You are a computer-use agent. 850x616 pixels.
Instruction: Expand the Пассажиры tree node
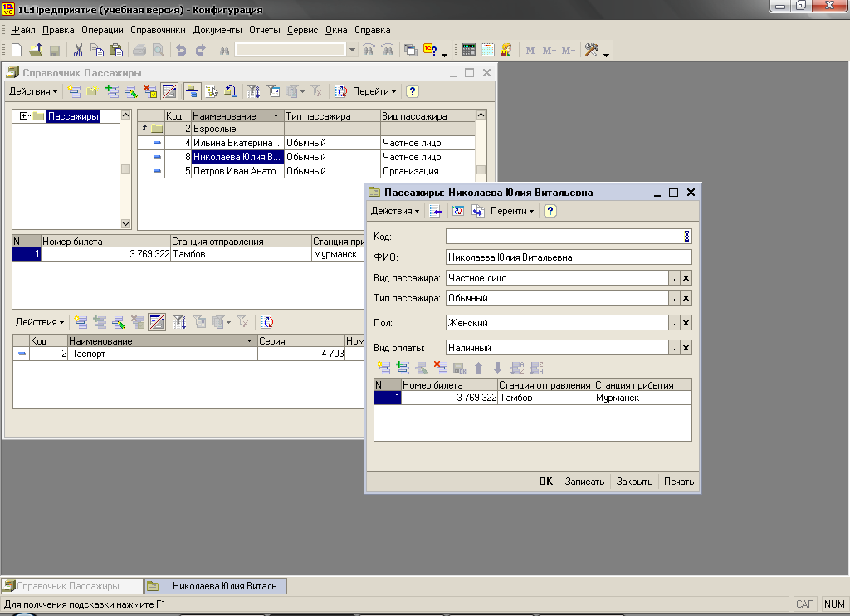[23, 116]
